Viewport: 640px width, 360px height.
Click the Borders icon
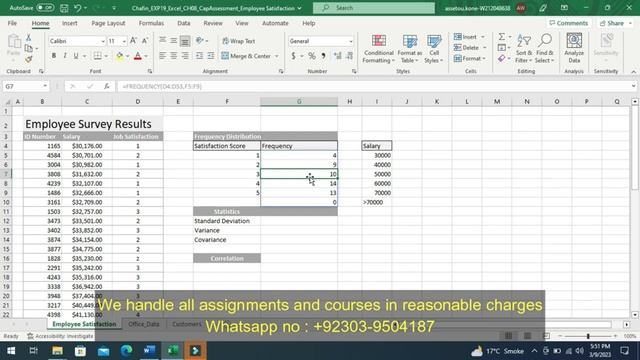[97, 56]
